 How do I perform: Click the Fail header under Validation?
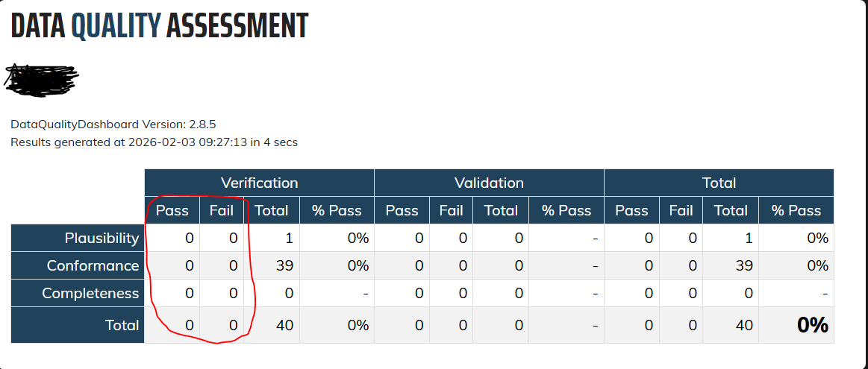[451, 210]
